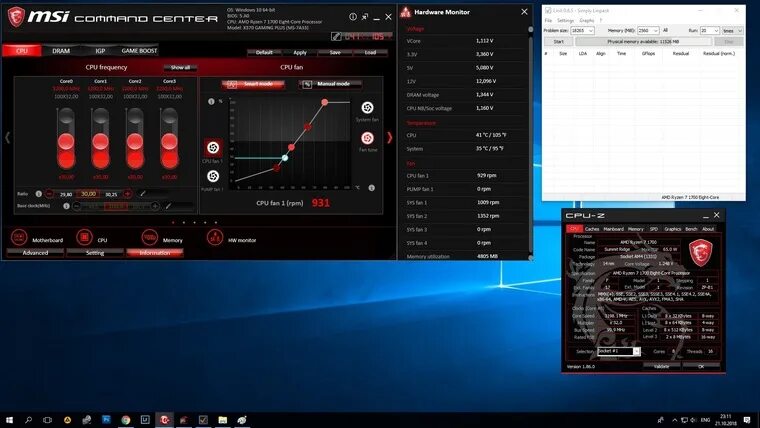Click the Core0 frequency slider knob

coord(66,142)
